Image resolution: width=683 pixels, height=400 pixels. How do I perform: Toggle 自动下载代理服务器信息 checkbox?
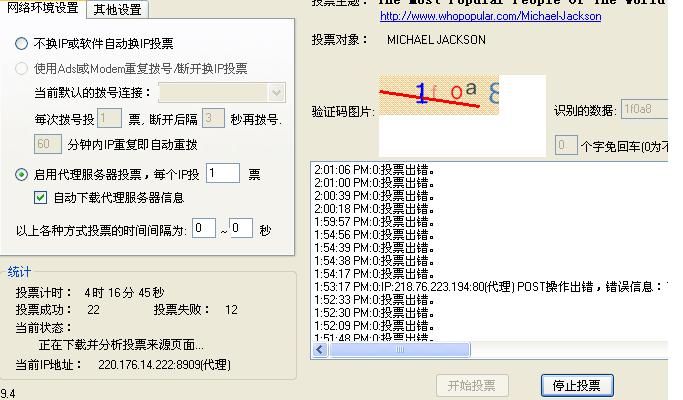41,198
